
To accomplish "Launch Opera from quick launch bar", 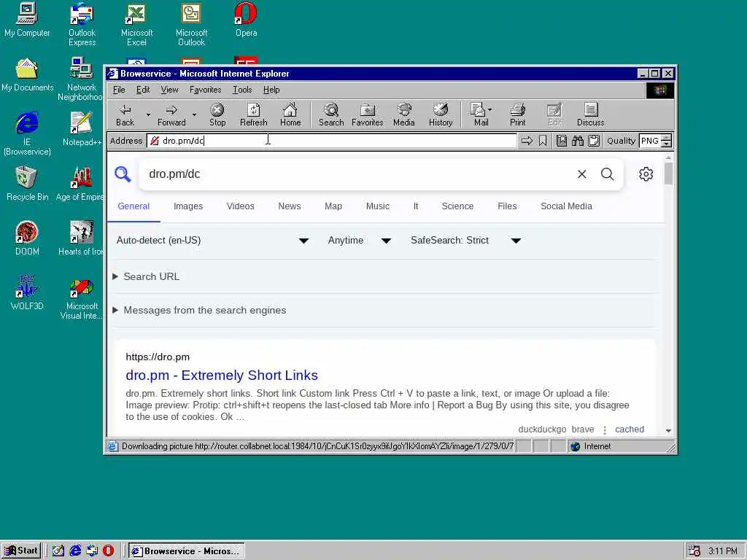I will pos(108,551).
